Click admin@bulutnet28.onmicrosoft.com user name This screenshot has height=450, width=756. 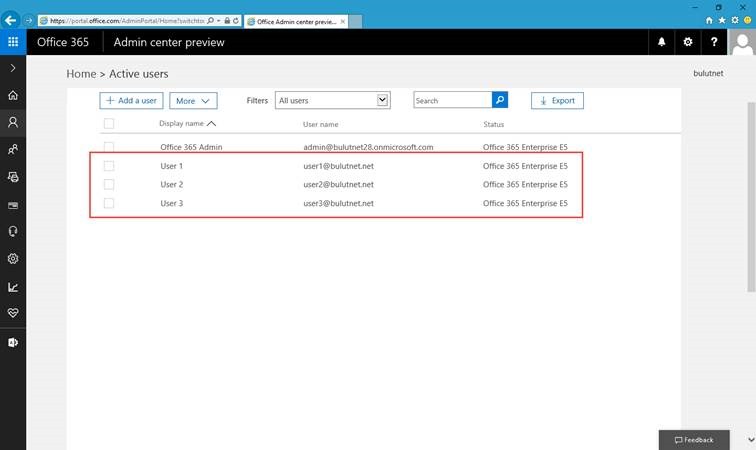point(368,147)
